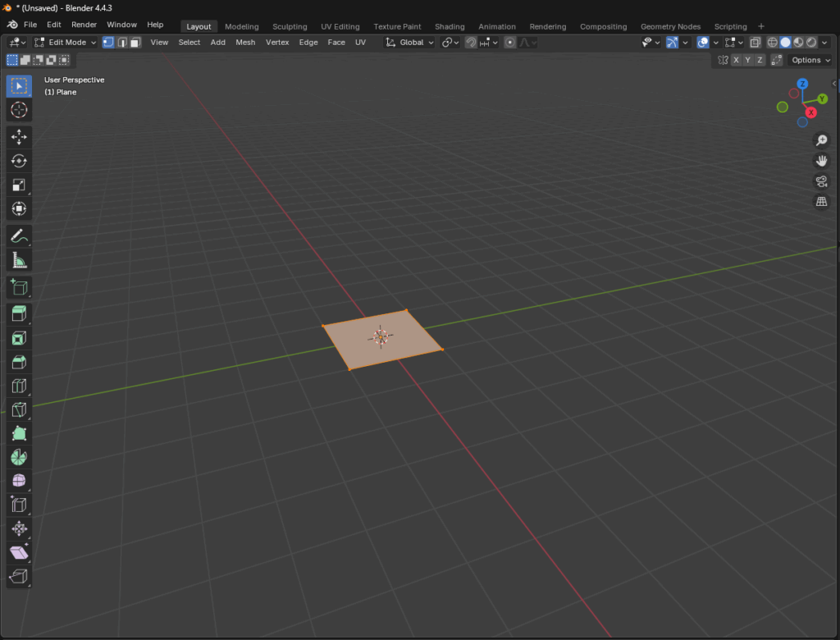
Task: Open the Options dropdown
Action: click(x=810, y=60)
